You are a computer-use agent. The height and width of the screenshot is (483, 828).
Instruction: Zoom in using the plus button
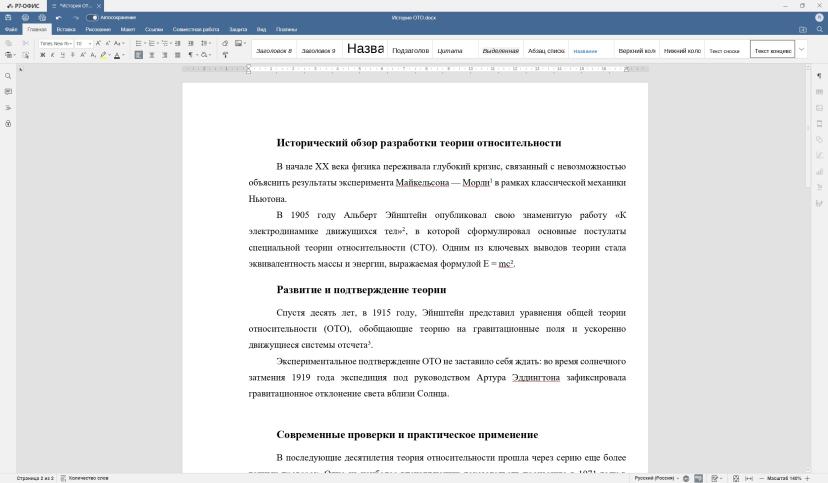(x=807, y=478)
